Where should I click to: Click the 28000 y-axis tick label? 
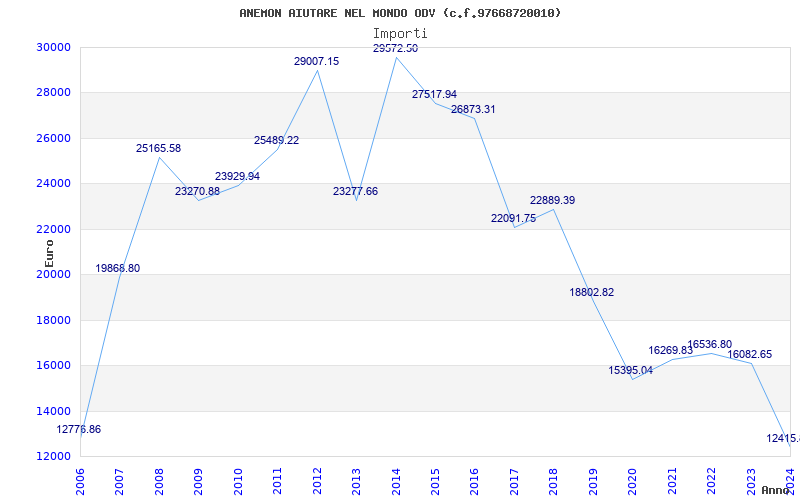pos(53,93)
